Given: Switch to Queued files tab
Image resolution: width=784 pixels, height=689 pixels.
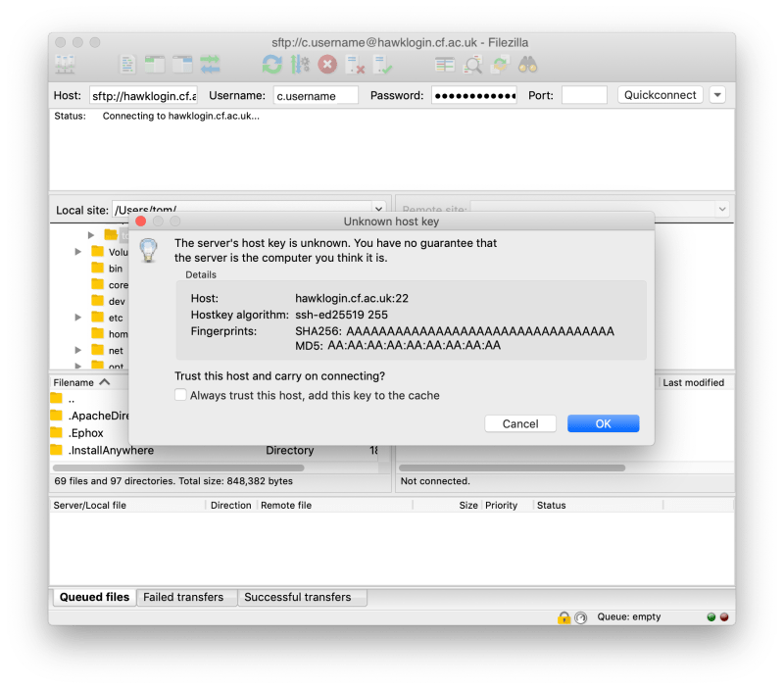Looking at the screenshot, I should pos(94,597).
